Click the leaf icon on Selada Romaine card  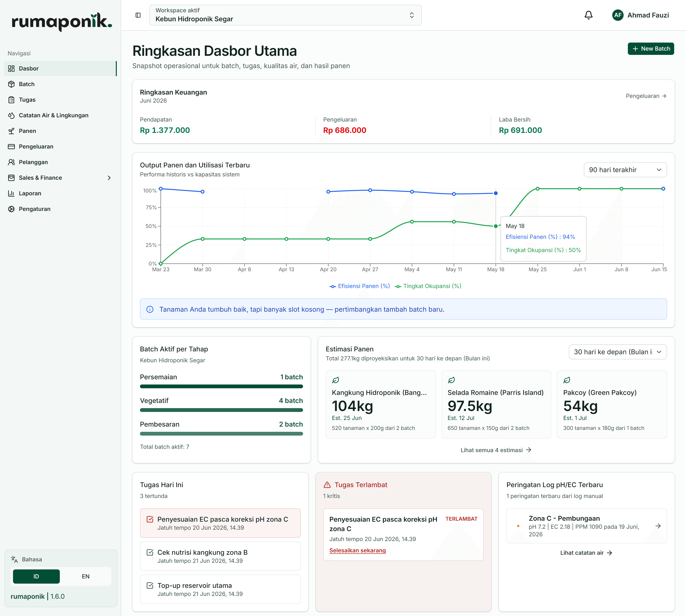tap(451, 380)
